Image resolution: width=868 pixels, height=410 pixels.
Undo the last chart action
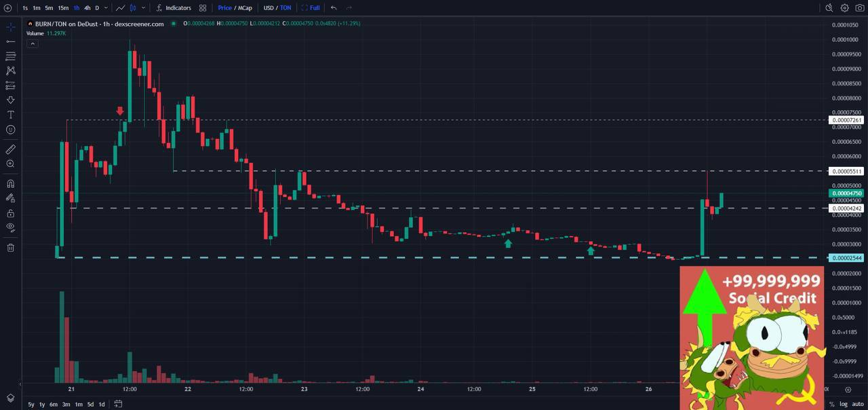(x=334, y=8)
